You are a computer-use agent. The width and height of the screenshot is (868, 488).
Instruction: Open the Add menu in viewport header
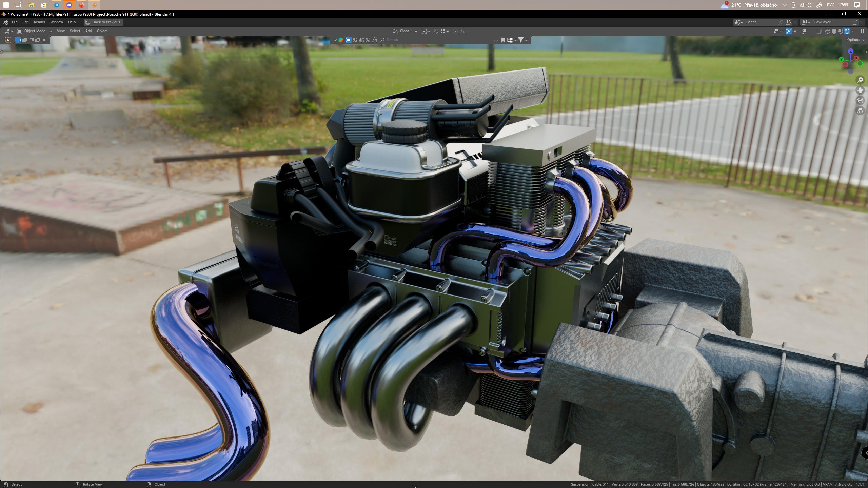pyautogui.click(x=88, y=31)
